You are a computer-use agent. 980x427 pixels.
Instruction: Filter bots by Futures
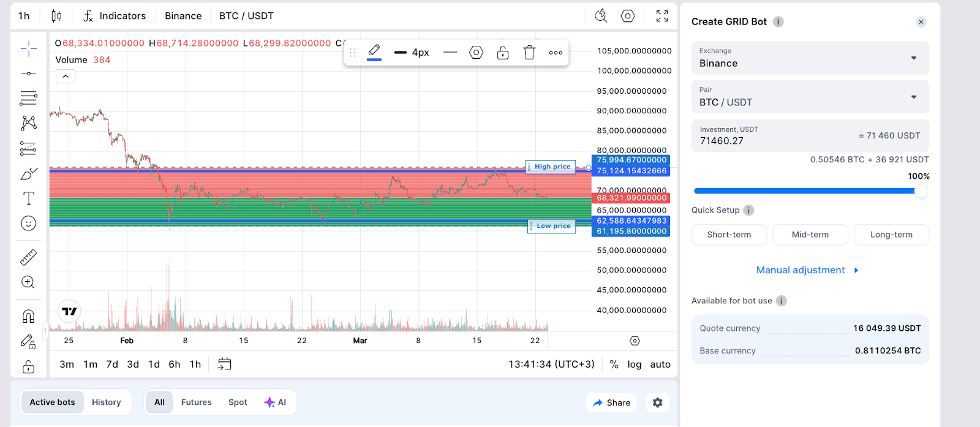[x=196, y=402]
